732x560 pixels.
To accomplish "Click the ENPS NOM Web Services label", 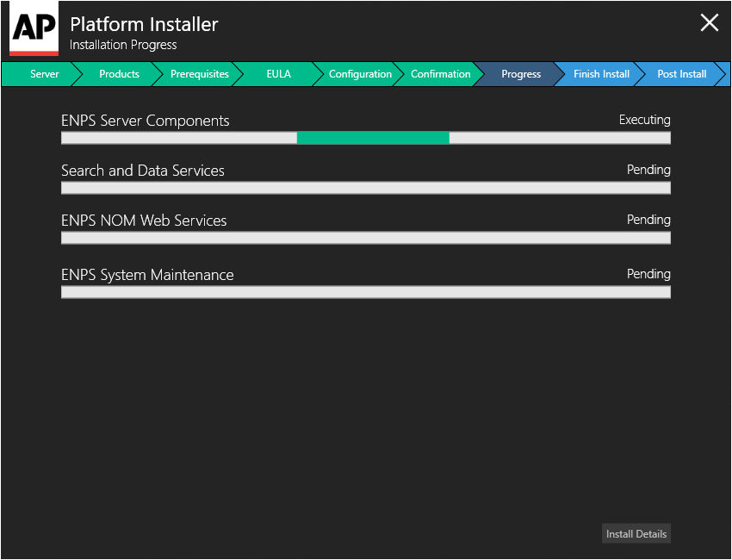I will (144, 221).
